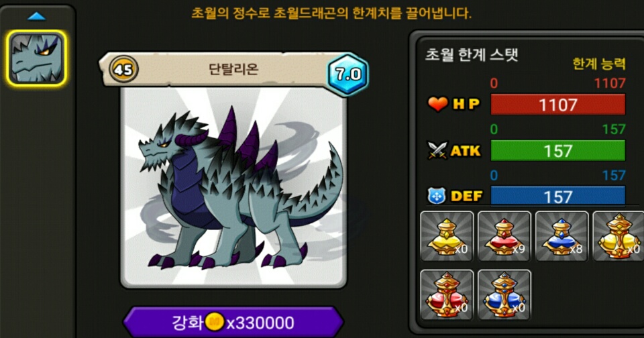Click the green ATK 157 bar
The height and width of the screenshot is (338, 644).
[557, 150]
